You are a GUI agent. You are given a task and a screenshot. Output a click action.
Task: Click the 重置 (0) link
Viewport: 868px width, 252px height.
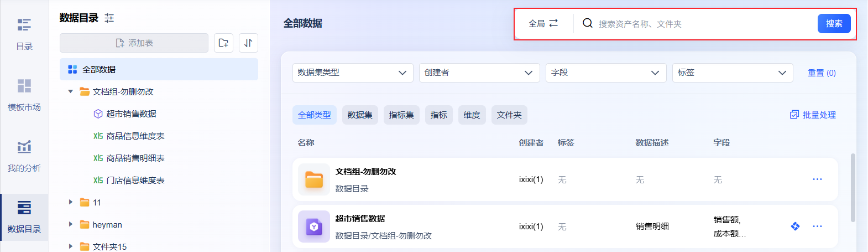[822, 73]
